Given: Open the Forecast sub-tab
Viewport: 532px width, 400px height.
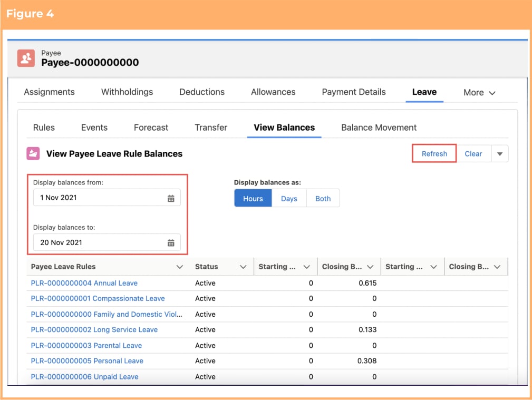Looking at the screenshot, I should 151,128.
